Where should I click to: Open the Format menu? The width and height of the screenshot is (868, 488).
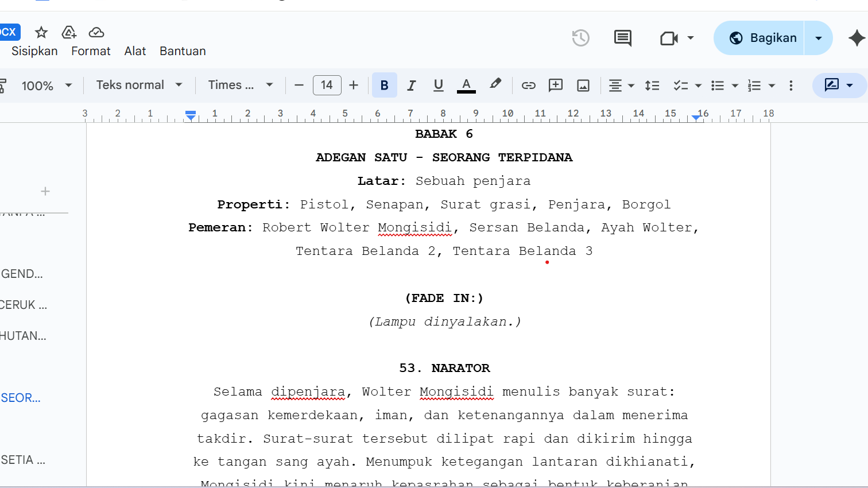91,51
